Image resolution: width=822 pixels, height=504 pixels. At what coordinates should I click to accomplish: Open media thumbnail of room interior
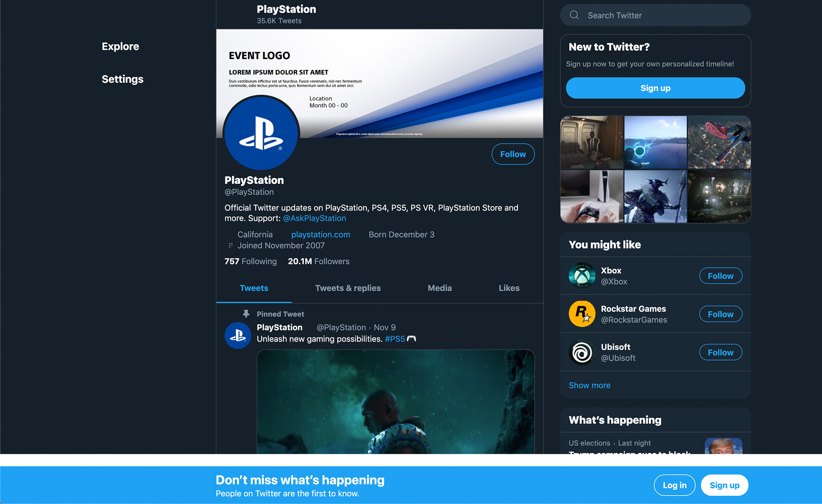tap(592, 142)
